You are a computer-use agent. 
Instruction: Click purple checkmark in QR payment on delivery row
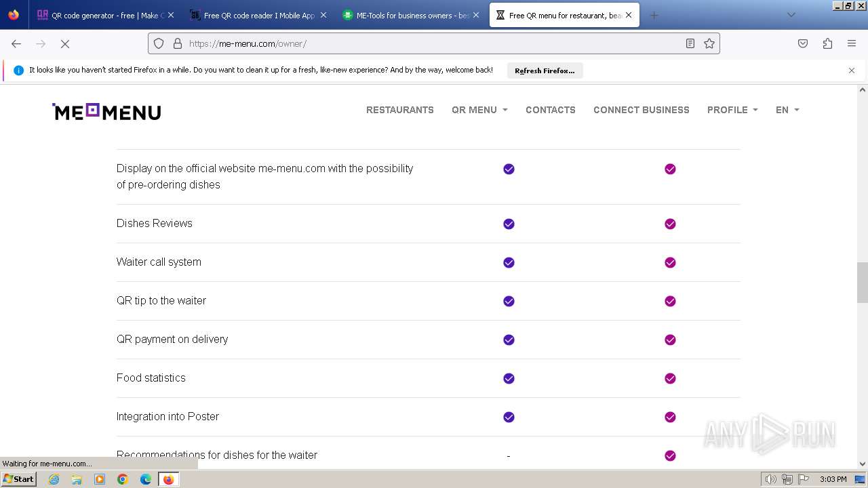point(509,340)
